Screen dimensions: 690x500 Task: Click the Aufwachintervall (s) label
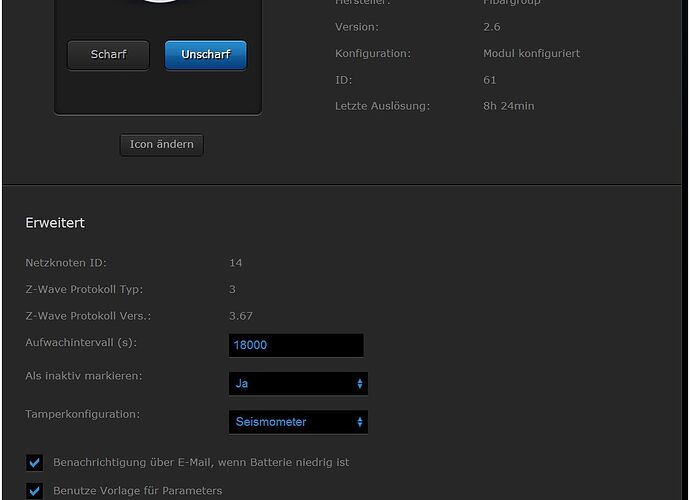(x=81, y=342)
